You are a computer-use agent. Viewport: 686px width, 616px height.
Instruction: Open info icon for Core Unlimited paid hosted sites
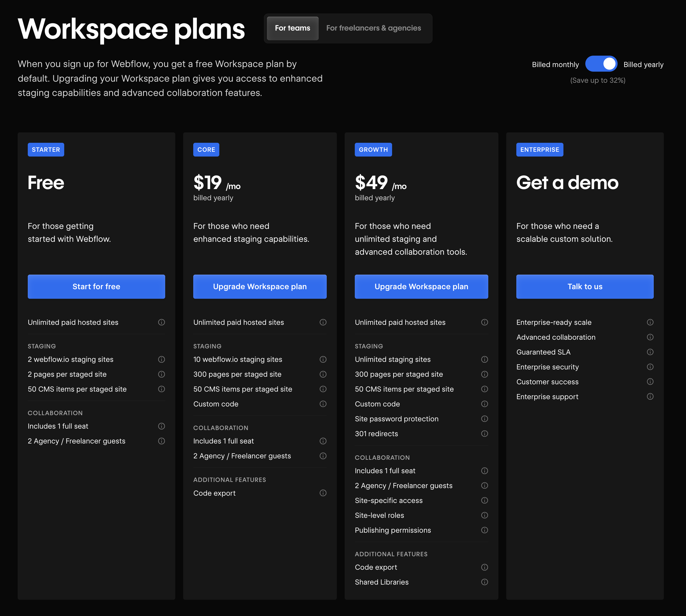[323, 322]
